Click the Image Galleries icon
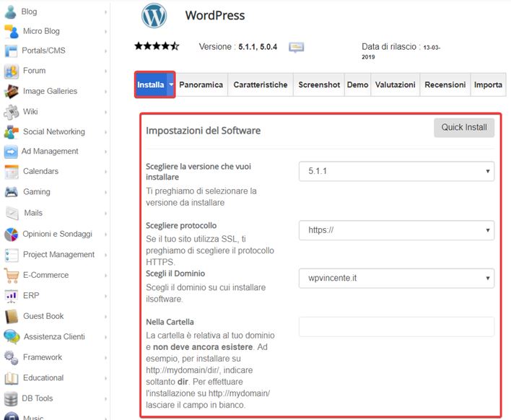511x420 pixels. tap(12, 92)
